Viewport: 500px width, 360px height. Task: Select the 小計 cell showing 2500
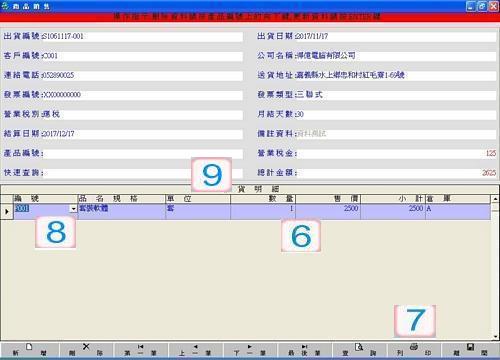393,211
